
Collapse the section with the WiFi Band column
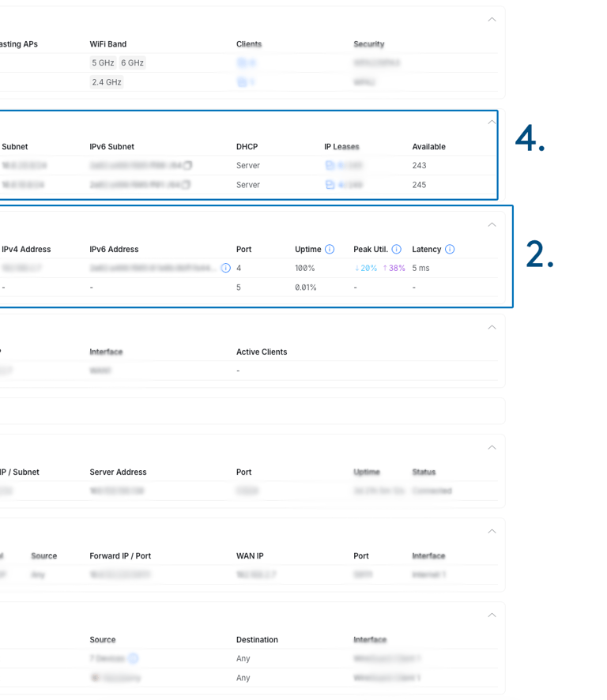(x=492, y=19)
